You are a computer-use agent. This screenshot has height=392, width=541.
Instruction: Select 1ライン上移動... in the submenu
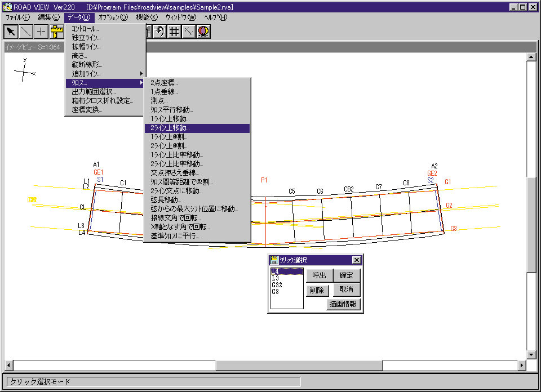pos(197,119)
